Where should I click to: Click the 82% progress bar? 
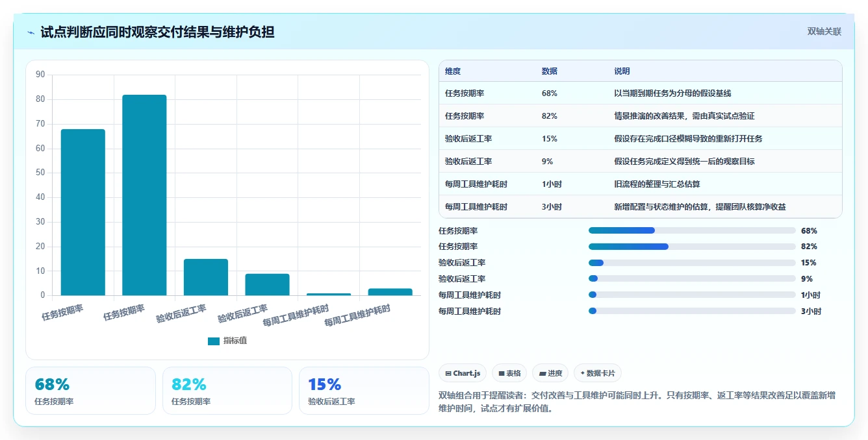(x=692, y=247)
